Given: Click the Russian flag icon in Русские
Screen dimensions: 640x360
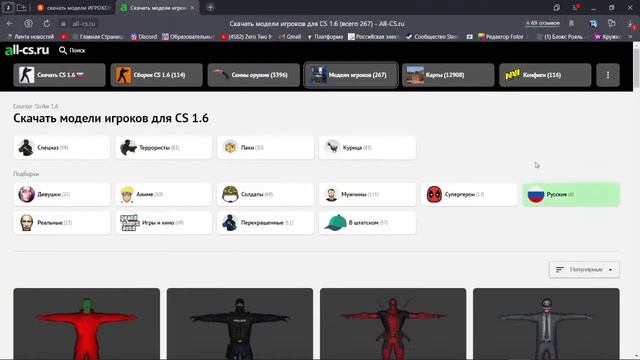Looking at the screenshot, I should coord(536,194).
